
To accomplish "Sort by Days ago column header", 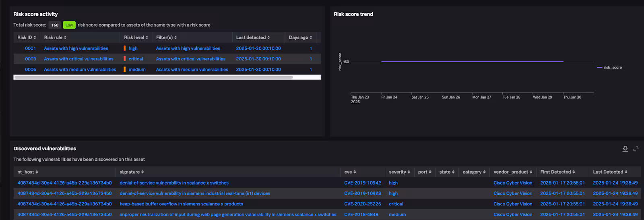I will tap(300, 37).
